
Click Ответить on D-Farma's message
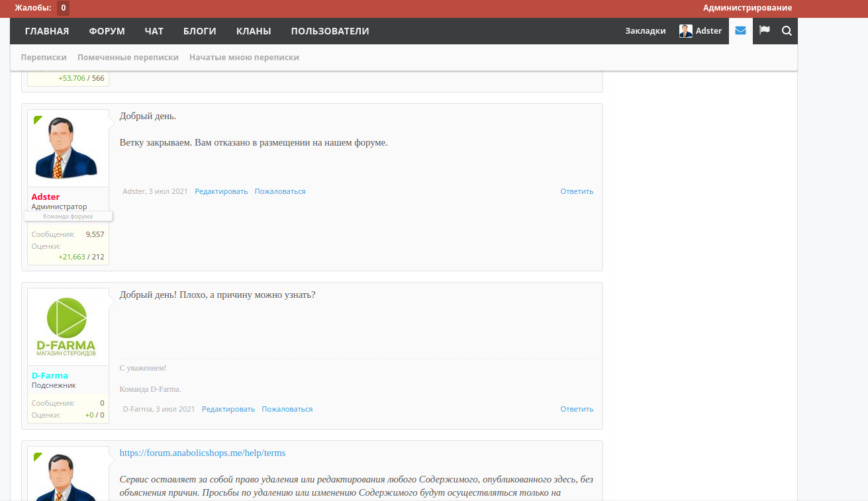577,409
